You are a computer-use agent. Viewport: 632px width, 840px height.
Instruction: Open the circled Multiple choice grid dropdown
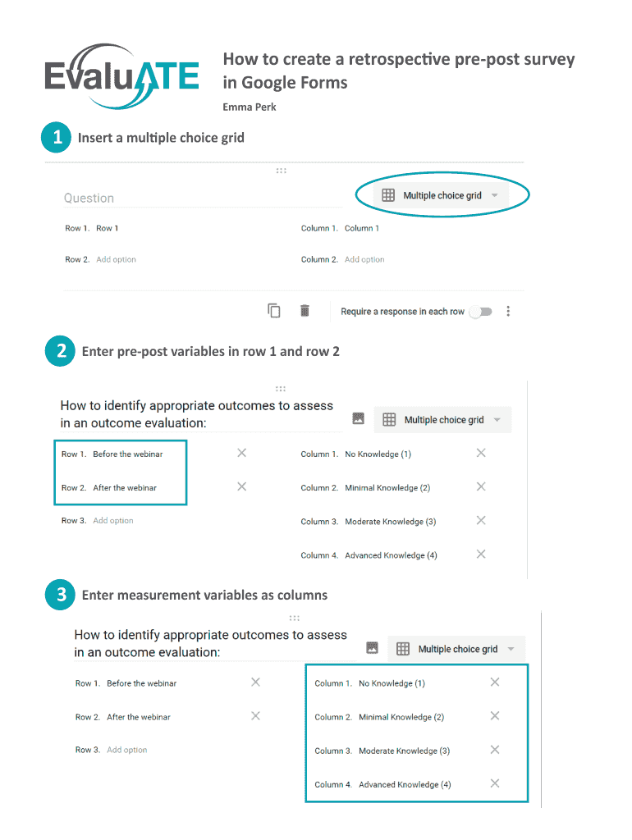click(x=443, y=195)
